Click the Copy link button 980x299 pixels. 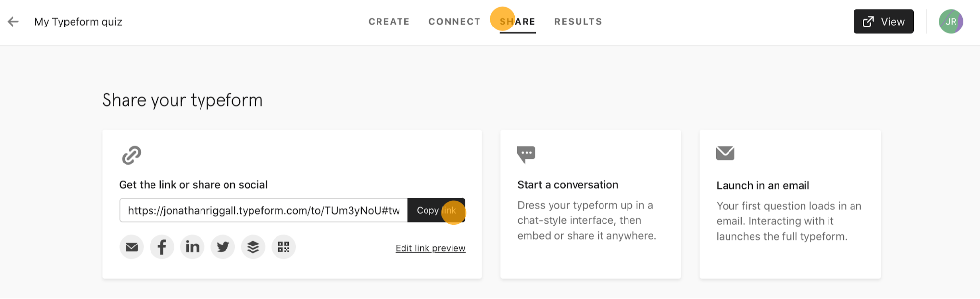tap(436, 210)
